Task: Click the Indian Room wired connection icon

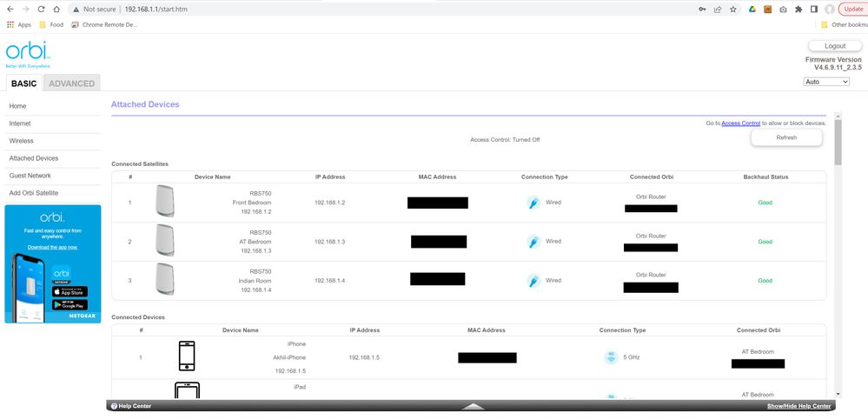Action: point(533,281)
